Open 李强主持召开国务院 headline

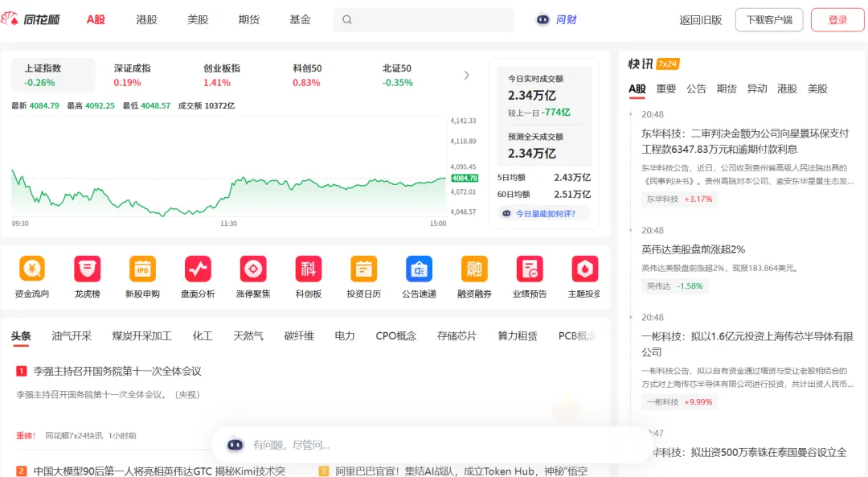(117, 371)
